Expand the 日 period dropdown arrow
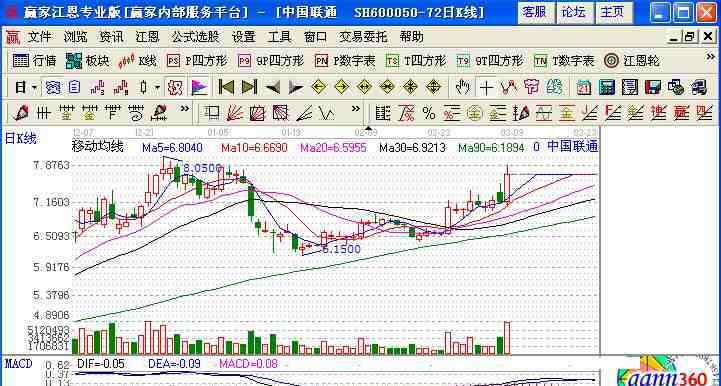 [x=34, y=87]
